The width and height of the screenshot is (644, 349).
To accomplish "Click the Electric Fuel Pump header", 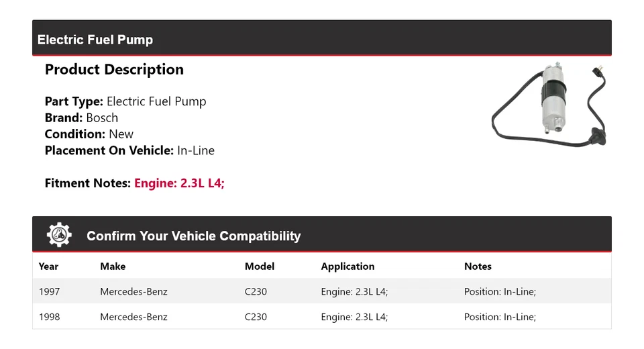I will 95,40.
